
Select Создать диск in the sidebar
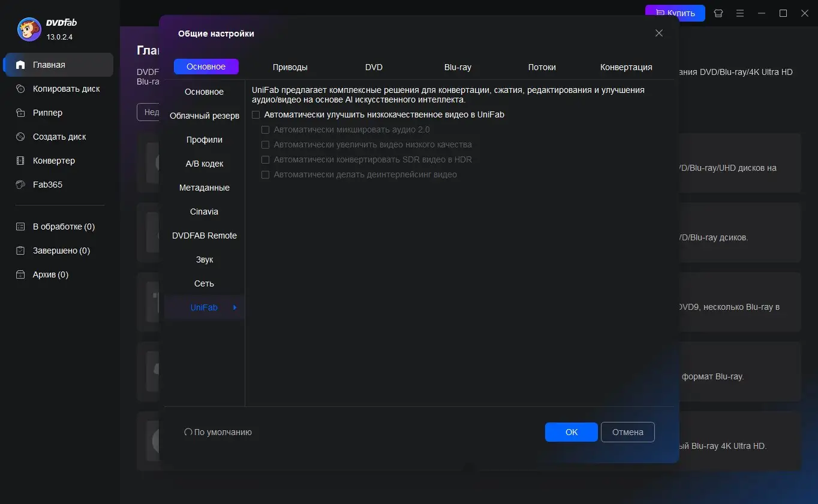tap(58, 137)
